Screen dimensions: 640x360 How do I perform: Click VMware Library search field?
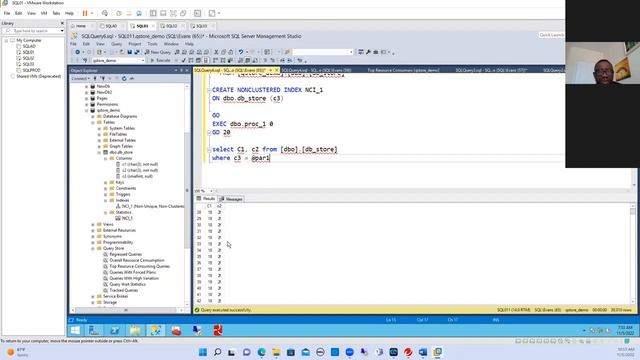(x=33, y=31)
